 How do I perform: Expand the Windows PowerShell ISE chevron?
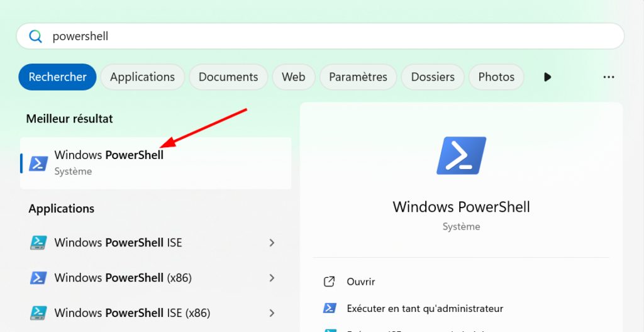[272, 243]
